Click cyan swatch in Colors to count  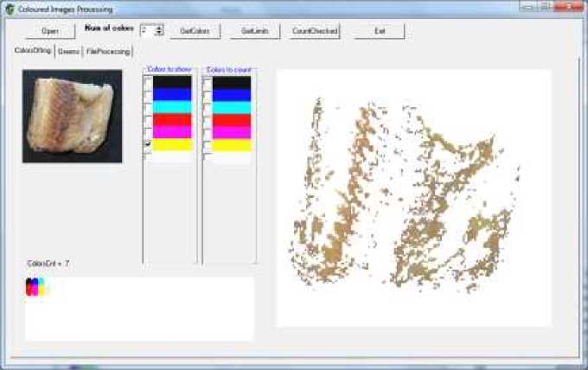click(x=232, y=108)
